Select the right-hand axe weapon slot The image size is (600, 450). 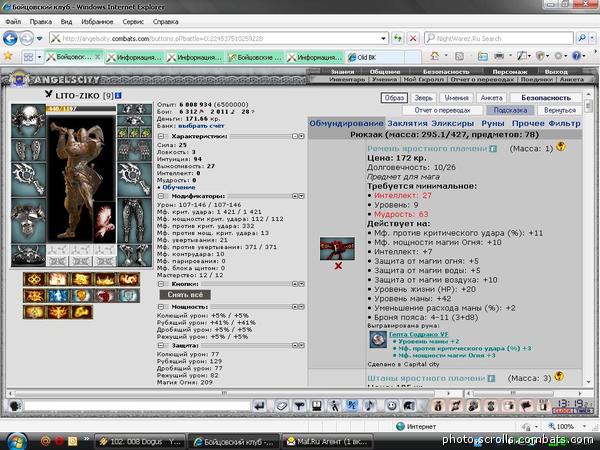(x=134, y=179)
